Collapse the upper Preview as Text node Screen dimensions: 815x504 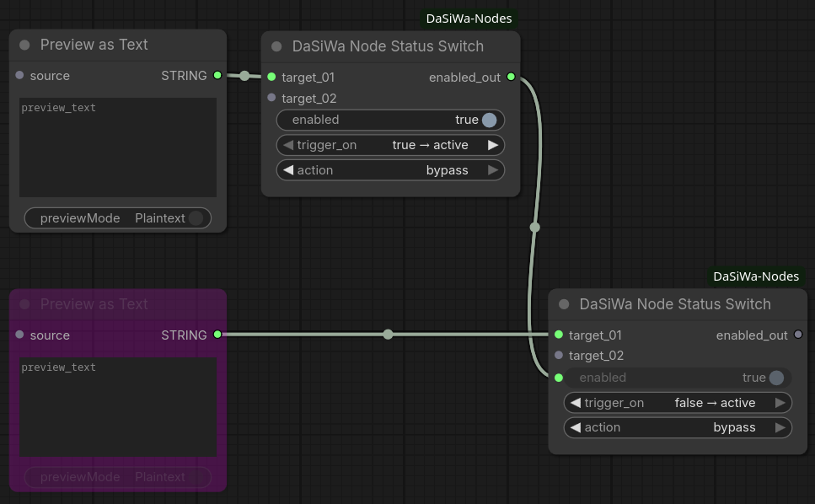click(x=24, y=45)
